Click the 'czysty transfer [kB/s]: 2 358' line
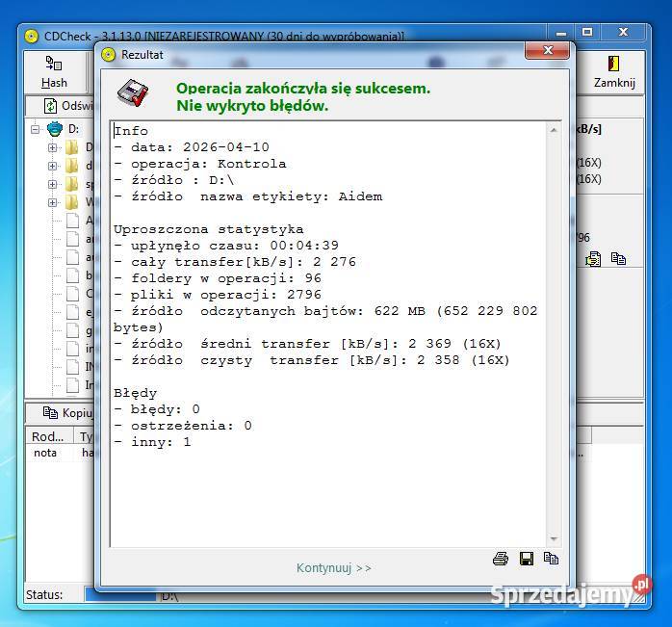The height and width of the screenshot is (627, 672). click(x=312, y=360)
